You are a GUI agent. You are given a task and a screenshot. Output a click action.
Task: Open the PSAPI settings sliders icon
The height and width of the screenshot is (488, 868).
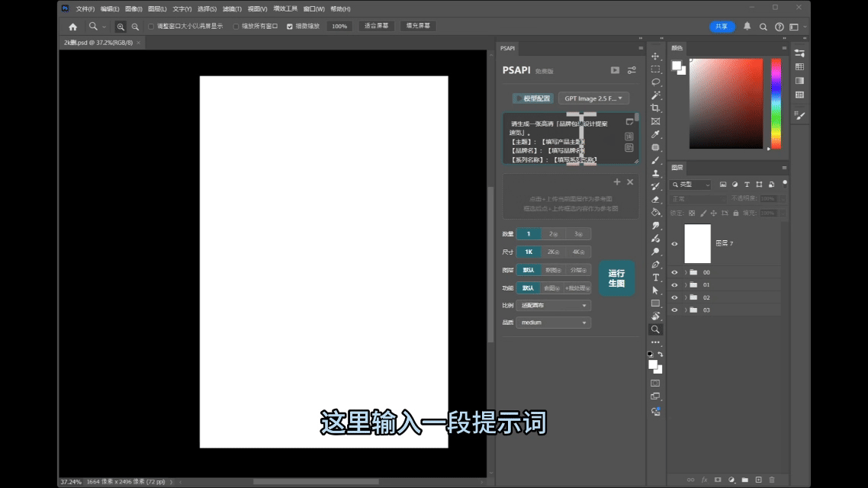tap(632, 70)
